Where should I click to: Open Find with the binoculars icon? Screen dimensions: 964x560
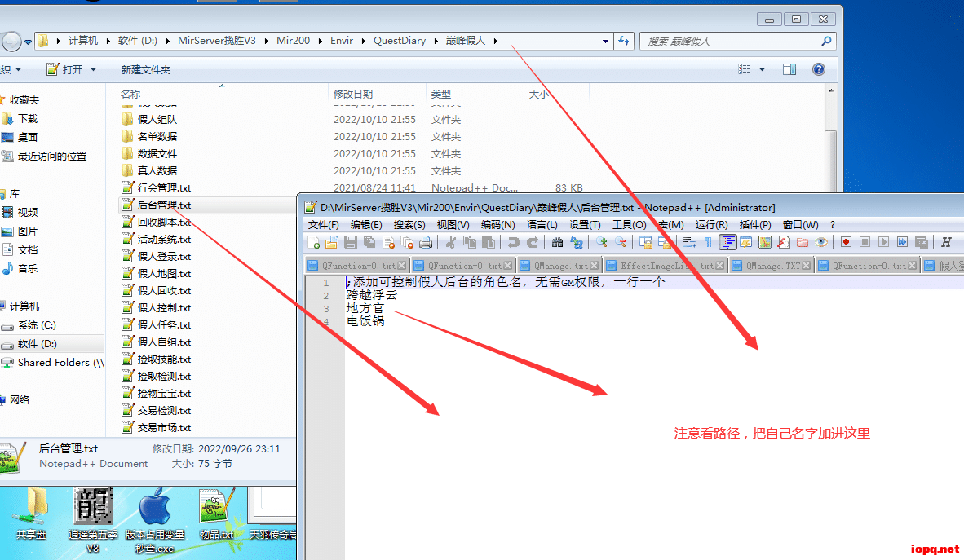[x=558, y=242]
